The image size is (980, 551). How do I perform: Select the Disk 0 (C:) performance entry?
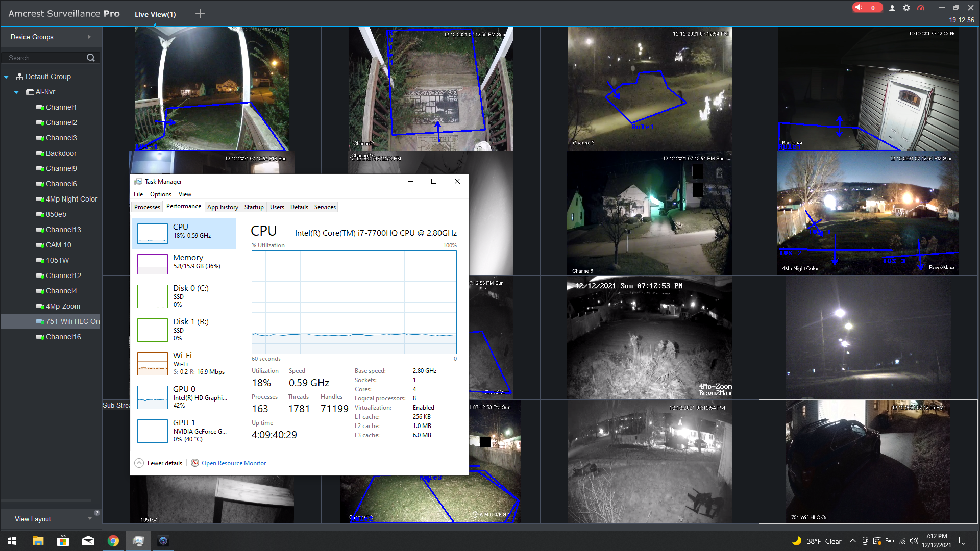184,296
